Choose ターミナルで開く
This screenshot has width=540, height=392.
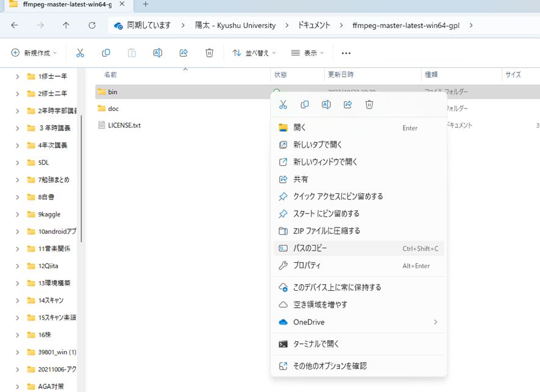[358, 344]
